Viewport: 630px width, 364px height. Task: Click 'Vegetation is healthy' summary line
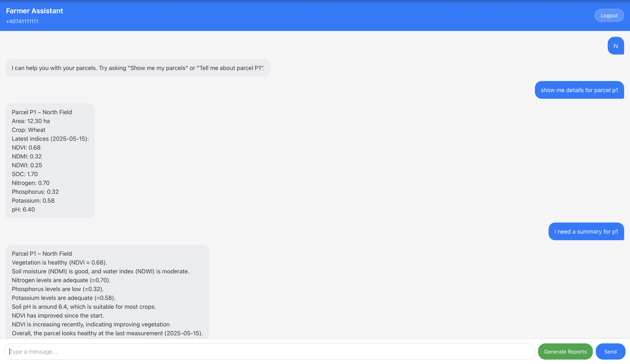coord(59,262)
